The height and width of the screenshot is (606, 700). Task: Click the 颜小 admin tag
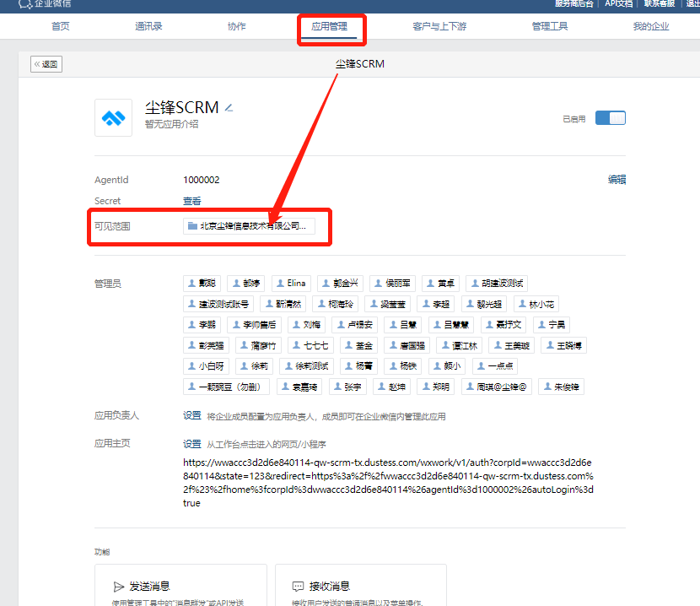(447, 366)
